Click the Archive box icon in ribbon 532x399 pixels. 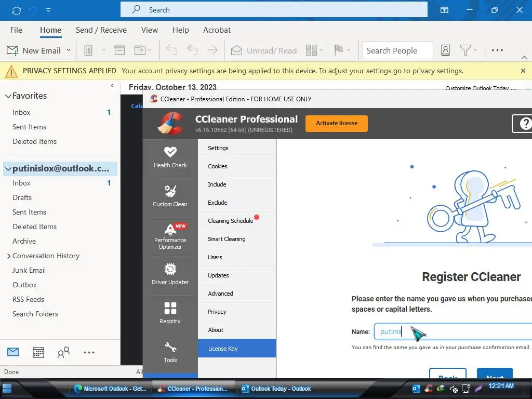pyautogui.click(x=119, y=50)
